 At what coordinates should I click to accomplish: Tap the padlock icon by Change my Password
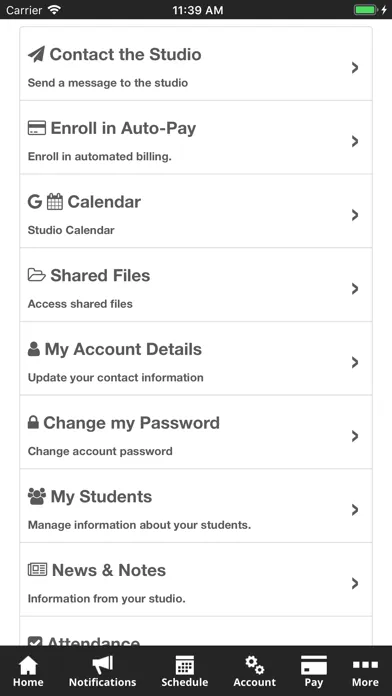tap(33, 422)
